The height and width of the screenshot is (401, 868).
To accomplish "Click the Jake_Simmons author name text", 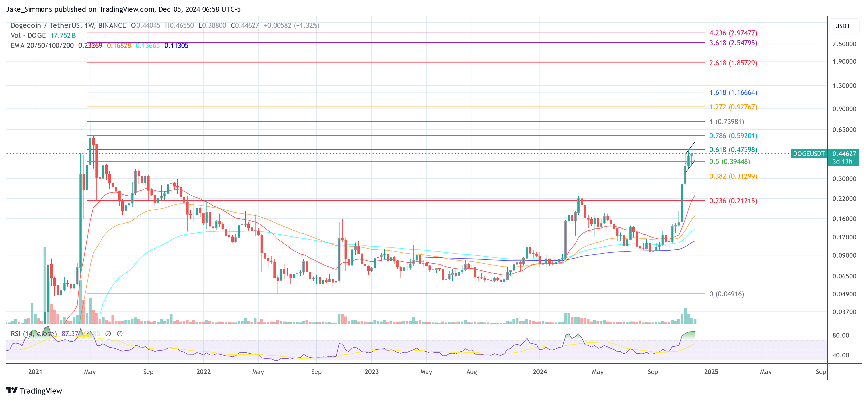I will pos(29,9).
